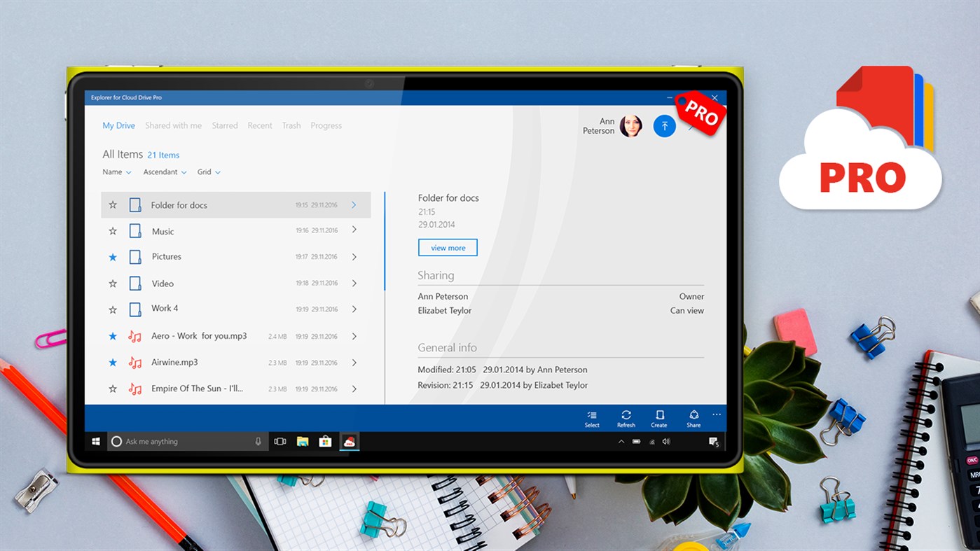This screenshot has width=980, height=551.
Task: Click the blue upload arrow icon
Action: [663, 125]
